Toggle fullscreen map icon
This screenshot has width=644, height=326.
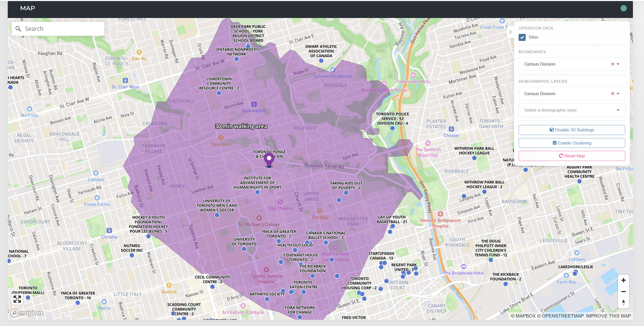[x=17, y=299]
